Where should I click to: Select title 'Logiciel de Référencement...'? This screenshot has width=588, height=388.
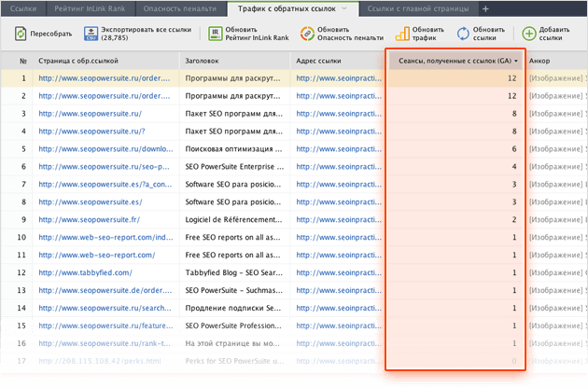(x=233, y=220)
